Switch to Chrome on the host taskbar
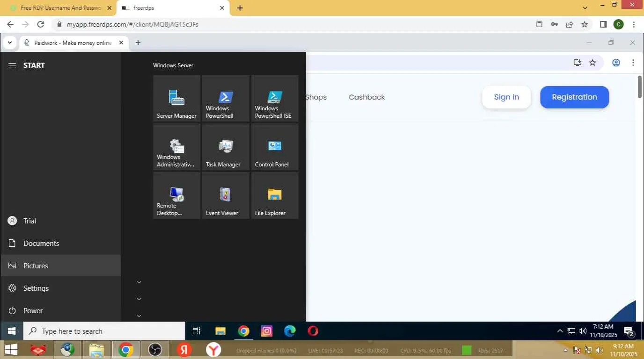 coord(125,350)
